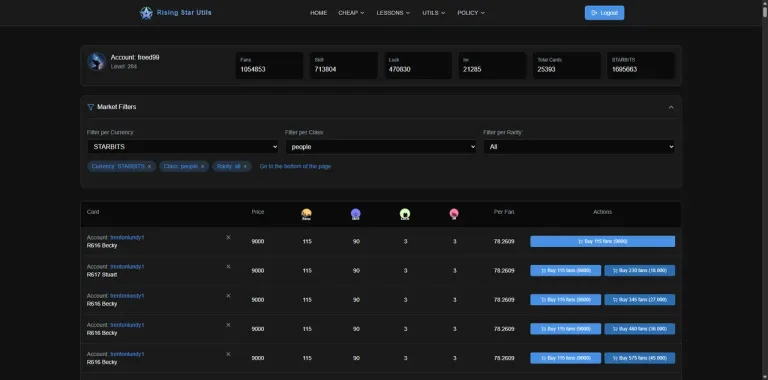Click X in the row offering 460 fans

[x=228, y=325]
